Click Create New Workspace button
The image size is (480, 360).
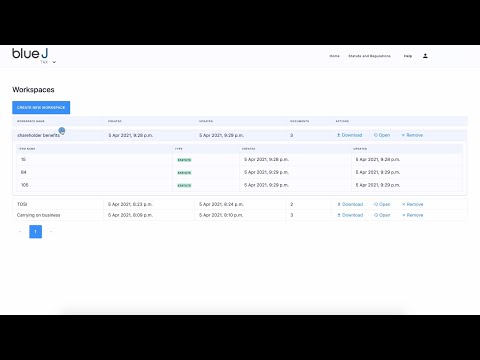tap(41, 107)
